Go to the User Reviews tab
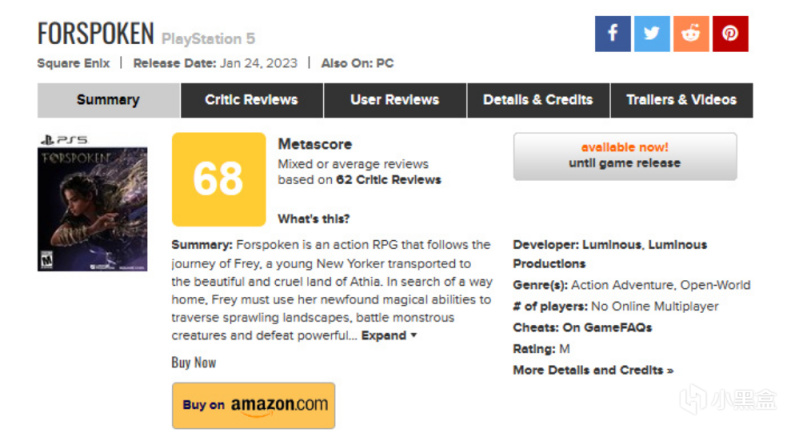The image size is (799, 433). tap(394, 100)
